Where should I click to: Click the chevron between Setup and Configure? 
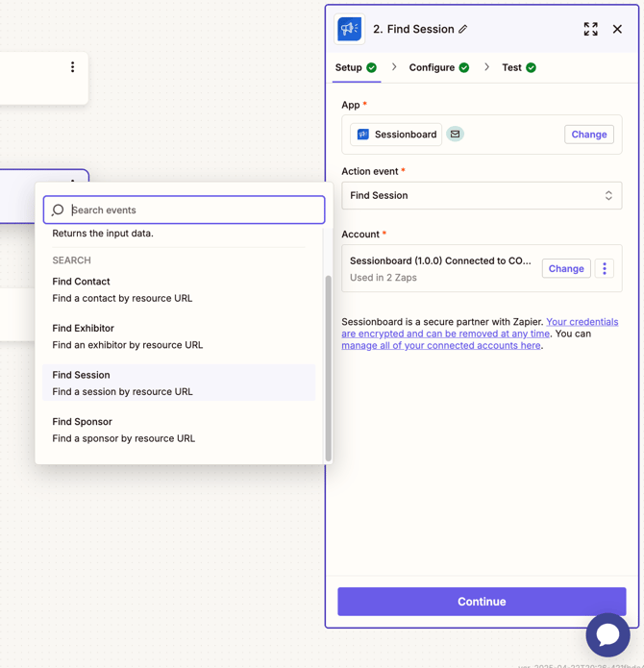[x=394, y=67]
